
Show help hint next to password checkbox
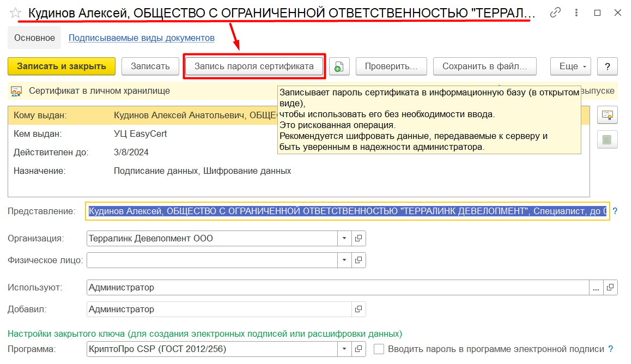(611, 349)
